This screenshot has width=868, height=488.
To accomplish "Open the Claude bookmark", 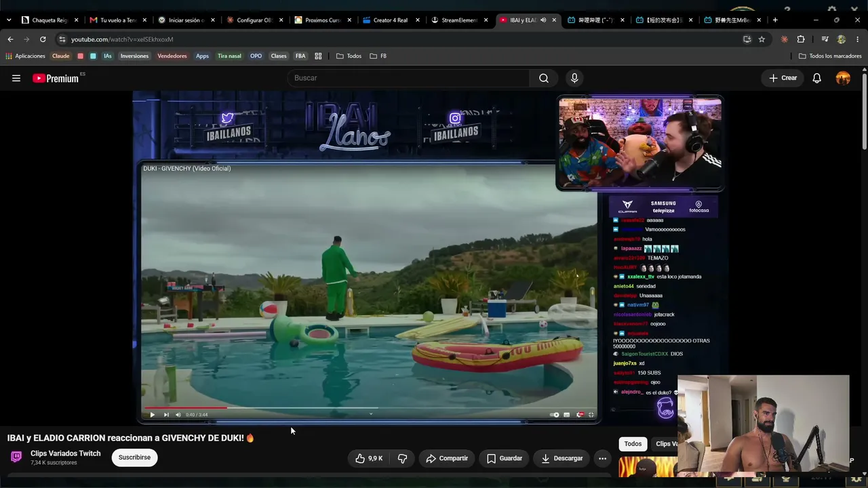I will 61,56.
